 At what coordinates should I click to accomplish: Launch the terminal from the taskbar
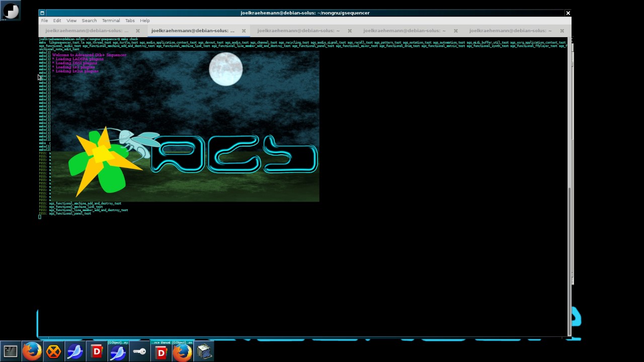pos(11,351)
